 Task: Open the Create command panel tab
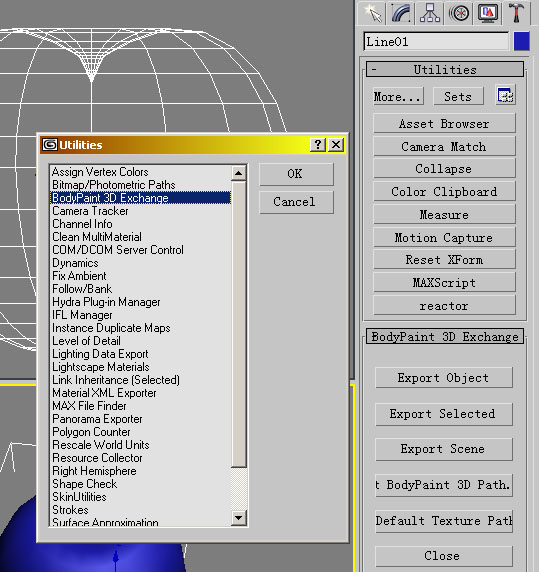(372, 13)
